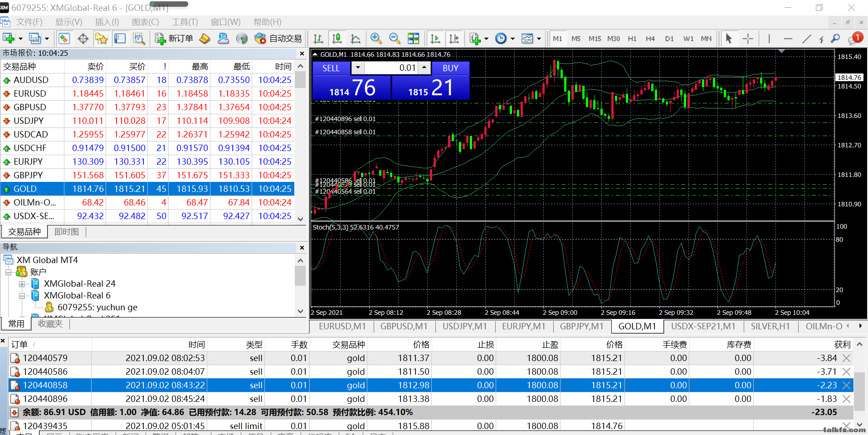This screenshot has width=868, height=435.
Task: Zoom out on the chart
Action: point(395,39)
